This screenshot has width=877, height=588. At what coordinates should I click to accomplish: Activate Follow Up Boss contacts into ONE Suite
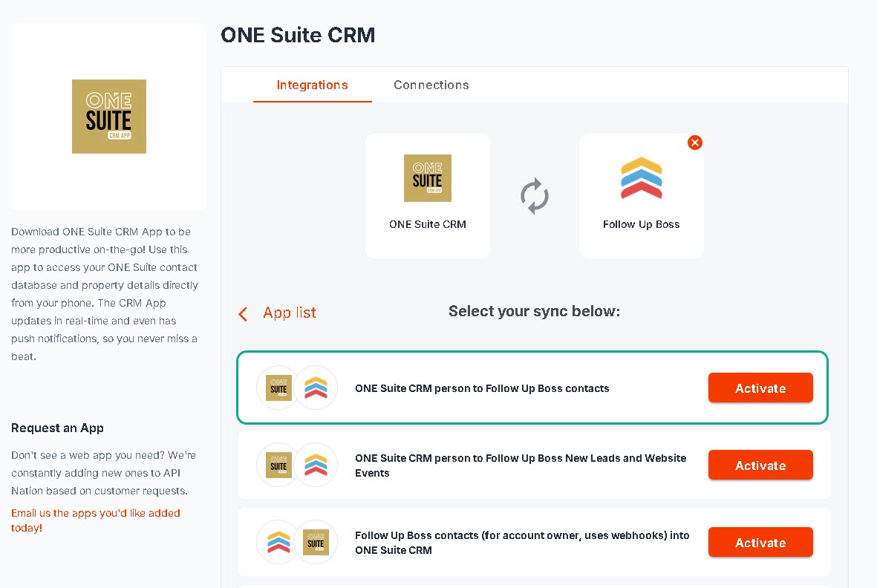(760, 542)
